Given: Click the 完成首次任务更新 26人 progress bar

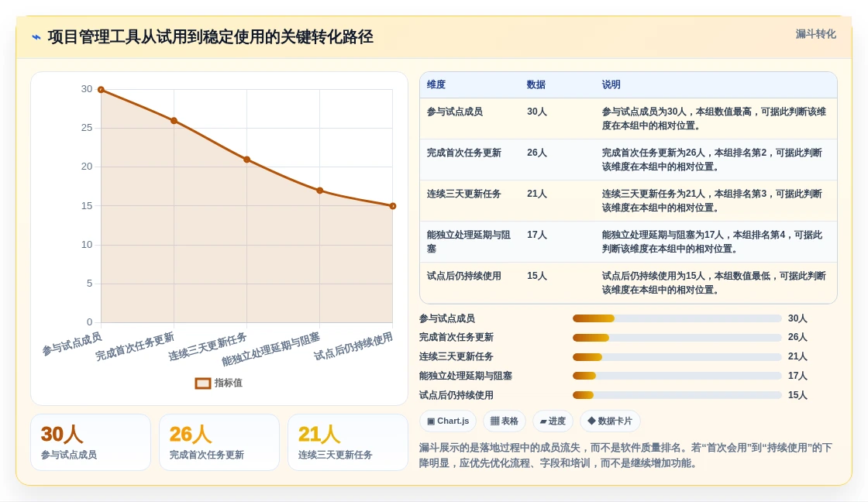Looking at the screenshot, I should (x=677, y=338).
